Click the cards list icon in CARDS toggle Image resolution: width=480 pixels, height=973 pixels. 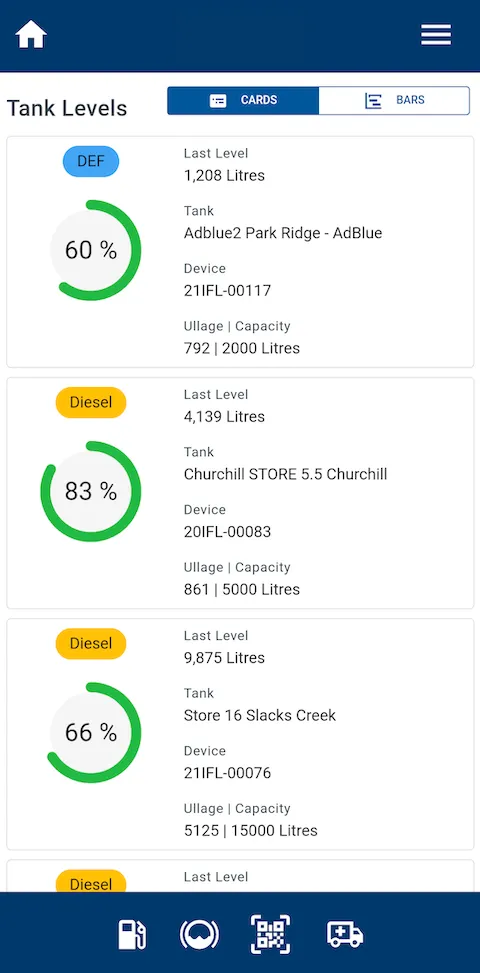(x=218, y=101)
